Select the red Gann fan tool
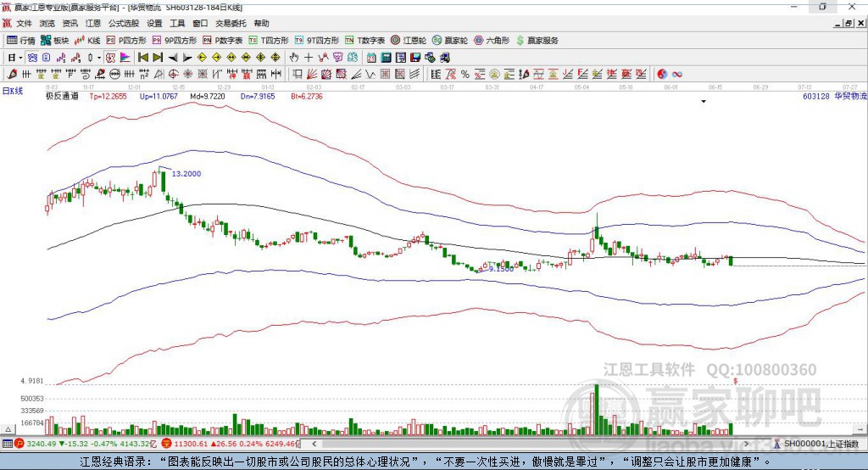This screenshot has width=868, height=470. click(312, 75)
